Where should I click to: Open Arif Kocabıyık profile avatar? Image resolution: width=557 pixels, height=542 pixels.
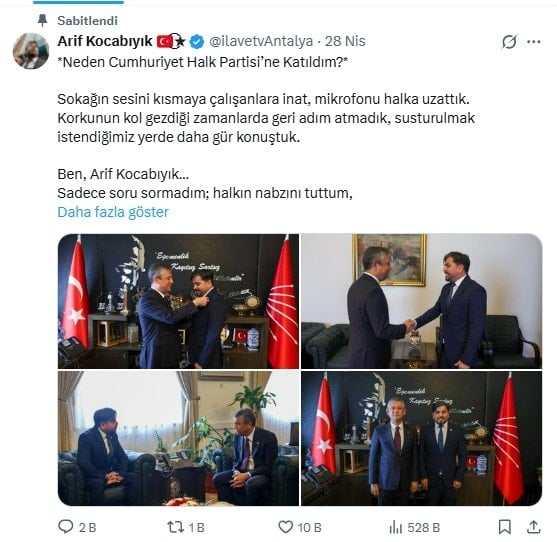click(x=31, y=50)
